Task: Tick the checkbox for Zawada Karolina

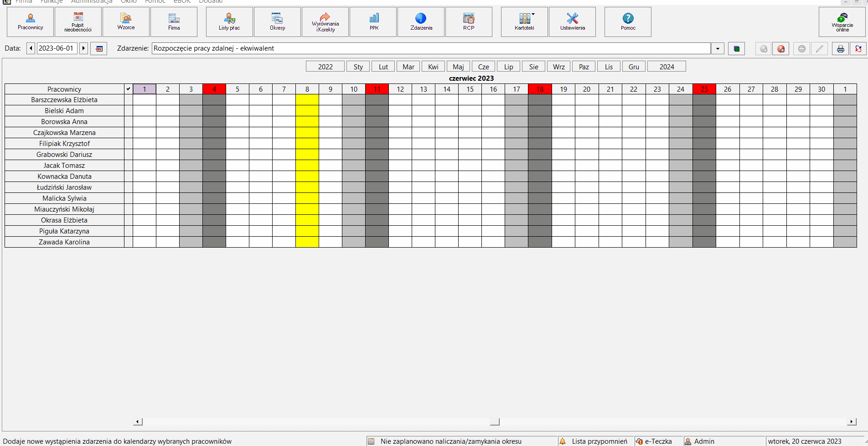Action: point(128,242)
